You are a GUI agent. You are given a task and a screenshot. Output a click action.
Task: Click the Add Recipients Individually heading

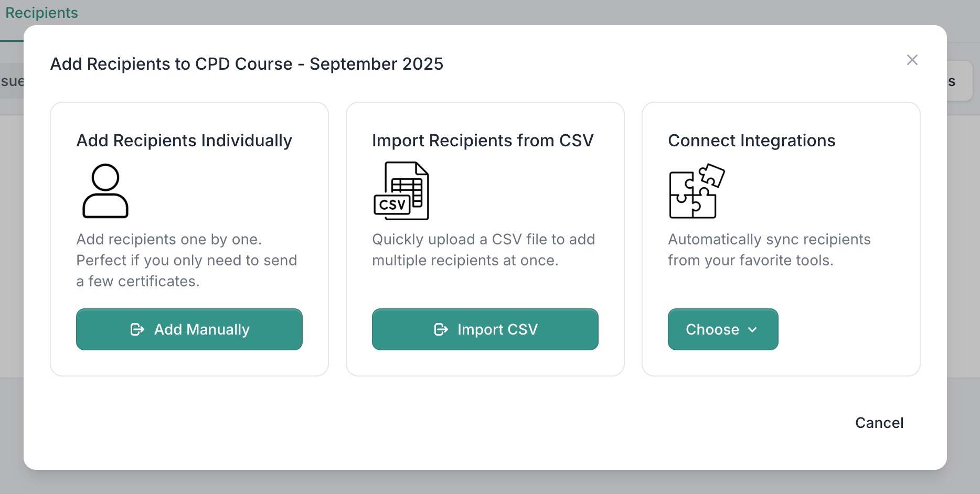click(x=184, y=140)
